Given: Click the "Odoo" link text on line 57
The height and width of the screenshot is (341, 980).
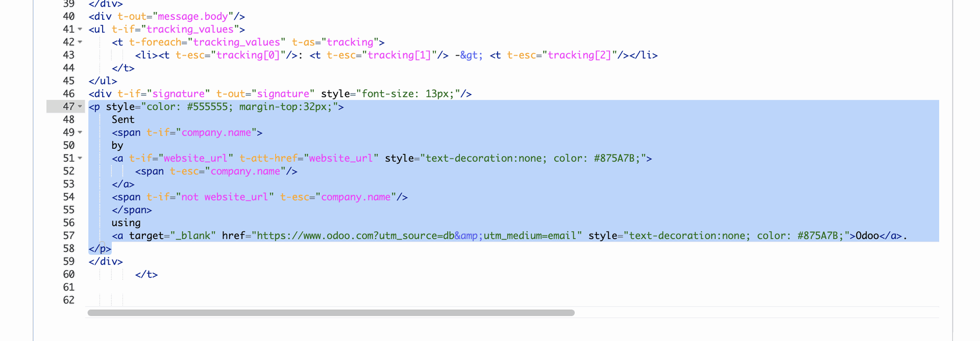Looking at the screenshot, I should (867, 235).
